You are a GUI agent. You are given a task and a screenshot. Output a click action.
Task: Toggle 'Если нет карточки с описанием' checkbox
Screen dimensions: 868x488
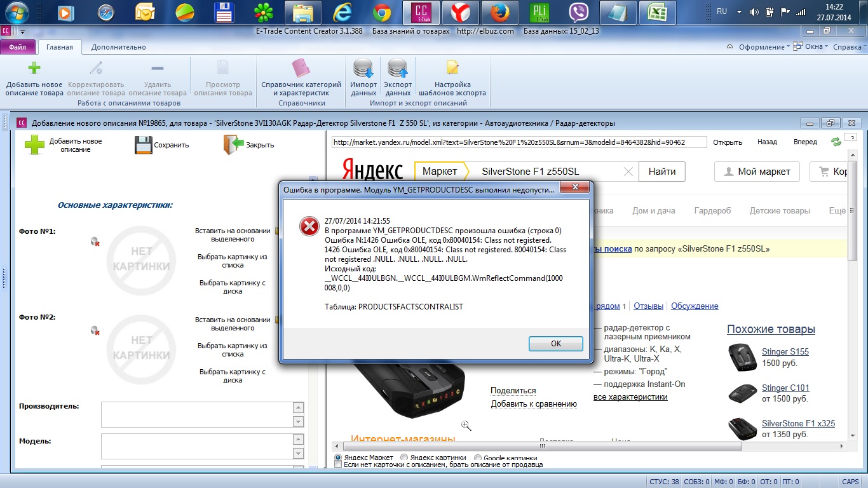(x=338, y=464)
